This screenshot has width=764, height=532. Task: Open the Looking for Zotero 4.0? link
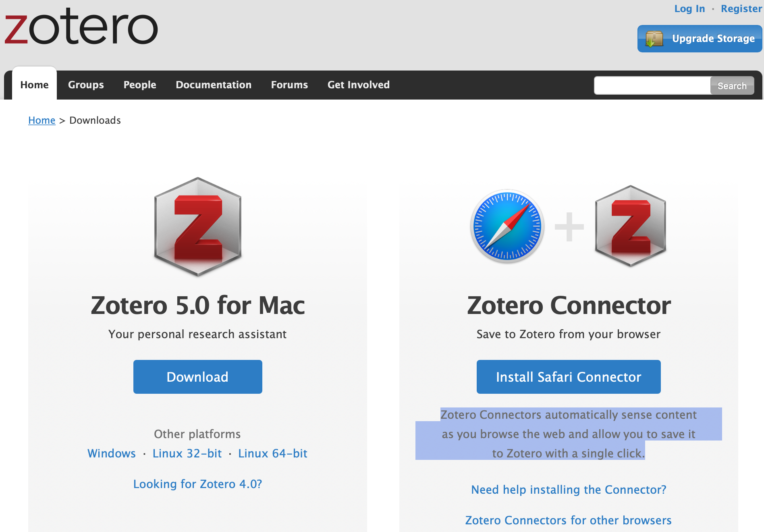198,484
